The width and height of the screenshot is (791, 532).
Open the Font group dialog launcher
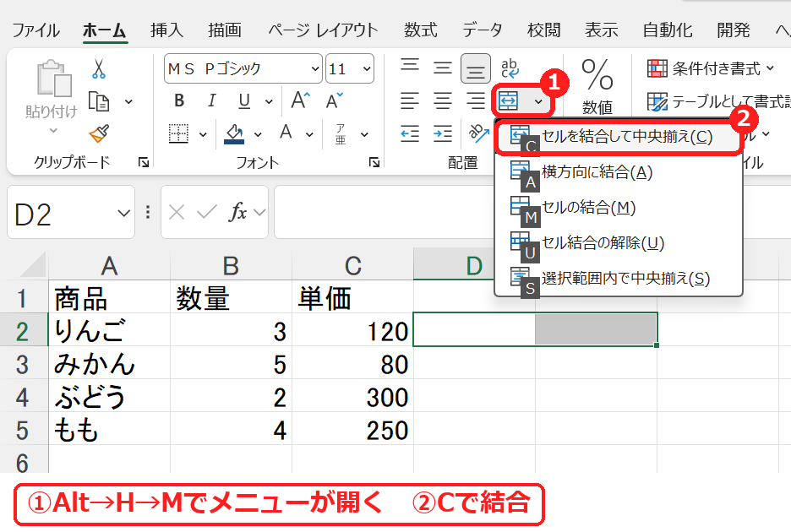374,162
